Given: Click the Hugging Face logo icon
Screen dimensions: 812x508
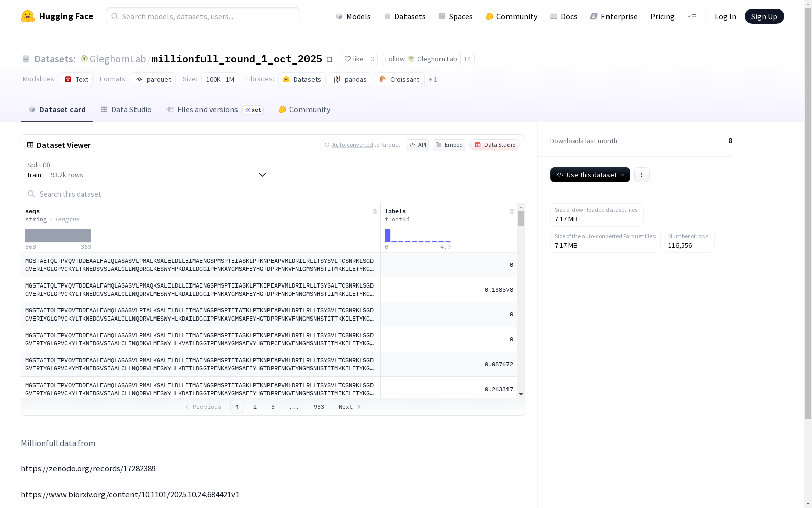Looking at the screenshot, I should click(27, 16).
